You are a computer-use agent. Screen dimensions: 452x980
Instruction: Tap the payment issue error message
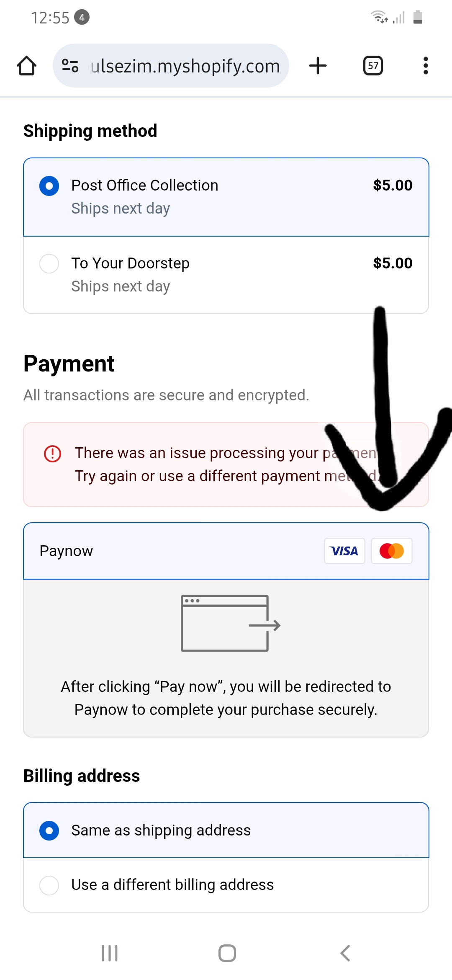tap(201, 464)
